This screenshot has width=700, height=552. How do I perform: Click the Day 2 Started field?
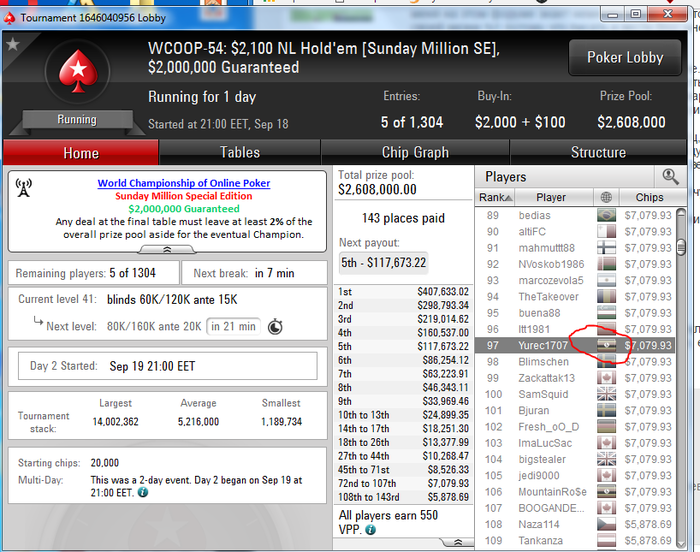167,366
